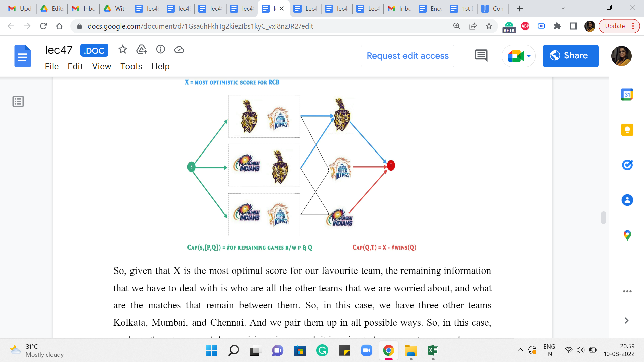
Task: Bookmark this tab with star icon
Action: pyautogui.click(x=489, y=26)
